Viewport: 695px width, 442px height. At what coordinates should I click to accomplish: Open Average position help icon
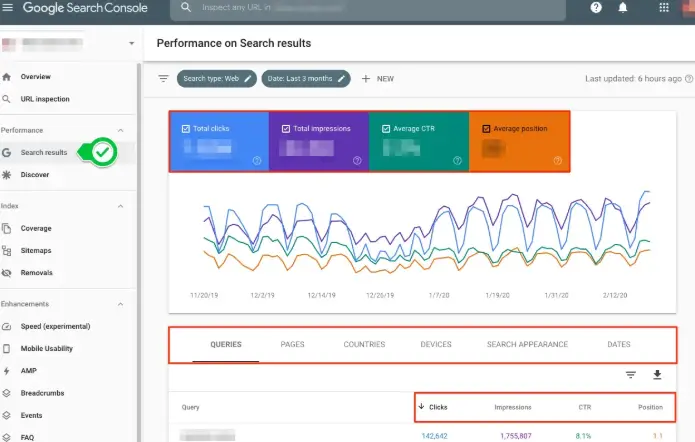click(558, 160)
